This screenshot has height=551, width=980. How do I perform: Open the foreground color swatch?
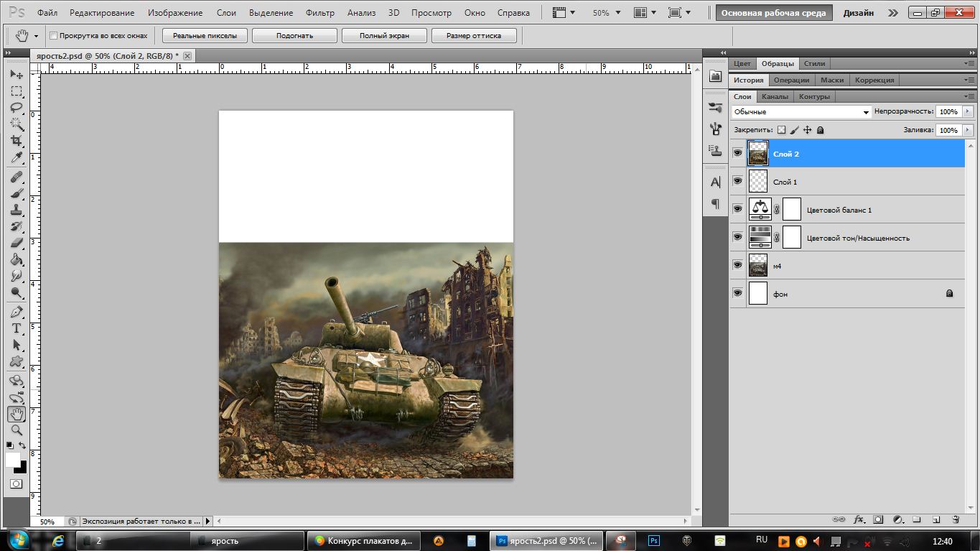12,459
